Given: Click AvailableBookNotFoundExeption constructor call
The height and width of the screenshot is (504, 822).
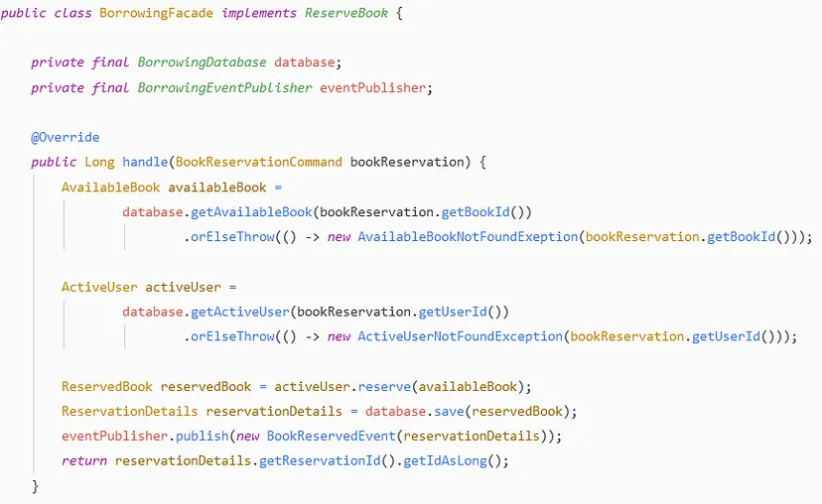Looking at the screenshot, I should click(x=468, y=237).
